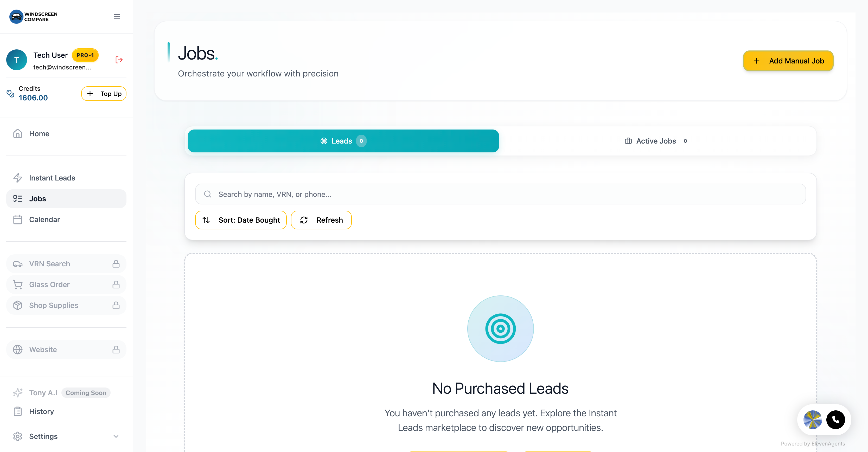Click the credits coins icon
Viewport: 868px width, 452px height.
click(x=10, y=94)
